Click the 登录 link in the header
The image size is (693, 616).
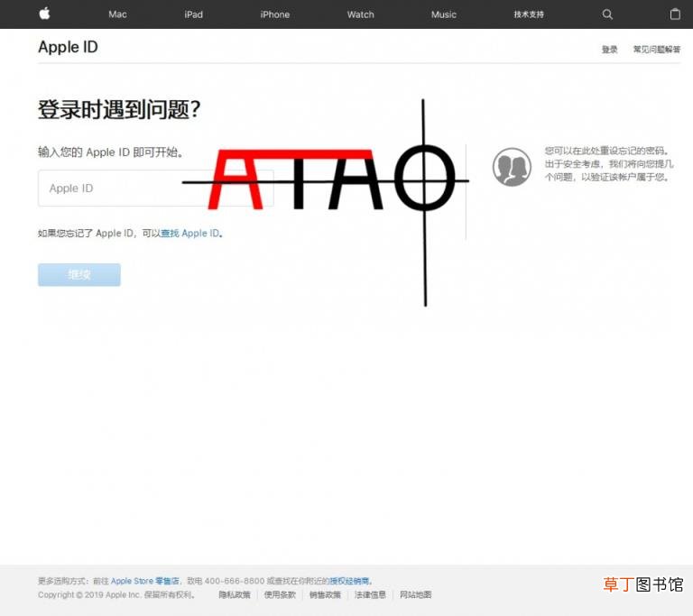tap(609, 49)
